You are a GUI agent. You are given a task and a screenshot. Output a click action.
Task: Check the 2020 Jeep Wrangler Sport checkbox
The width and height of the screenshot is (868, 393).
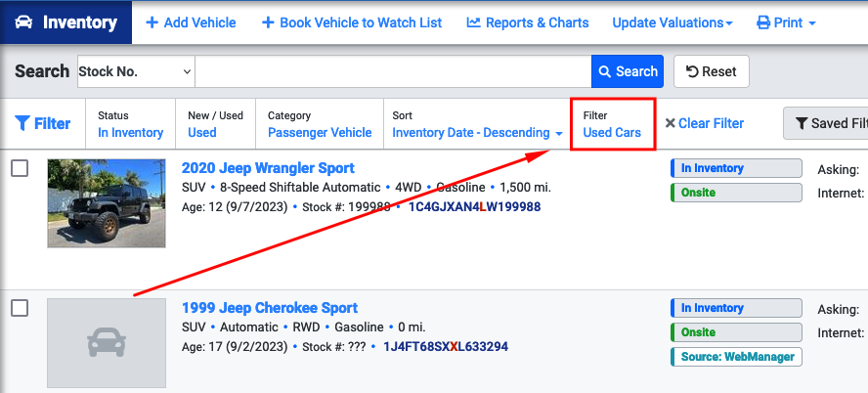coord(20,168)
